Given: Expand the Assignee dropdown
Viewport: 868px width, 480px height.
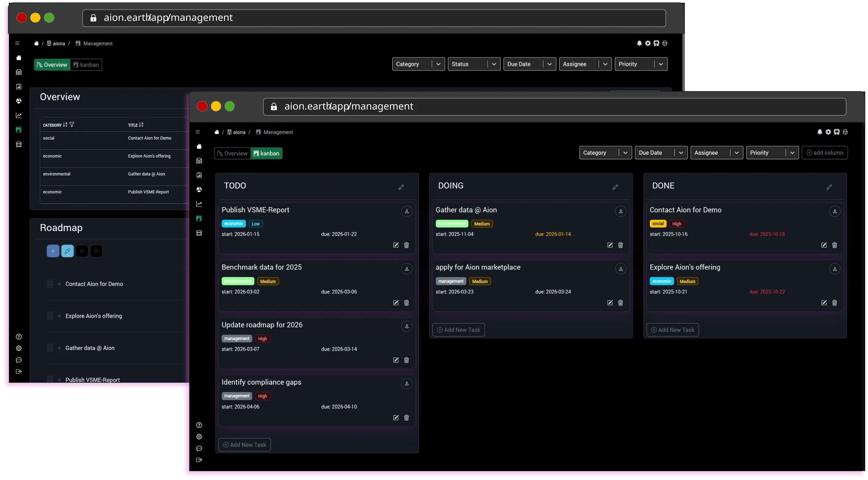Looking at the screenshot, I should point(717,153).
